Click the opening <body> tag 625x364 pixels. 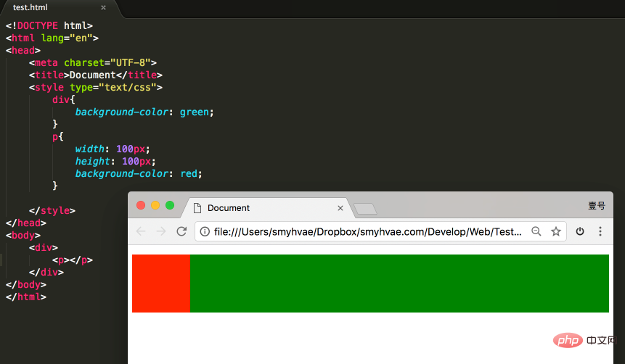click(x=23, y=235)
